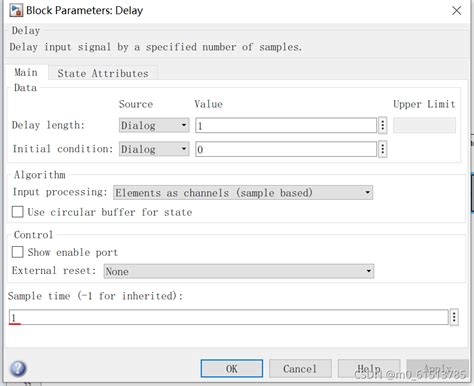Check Show enable port option
This screenshot has width=474, height=386.
tap(18, 252)
